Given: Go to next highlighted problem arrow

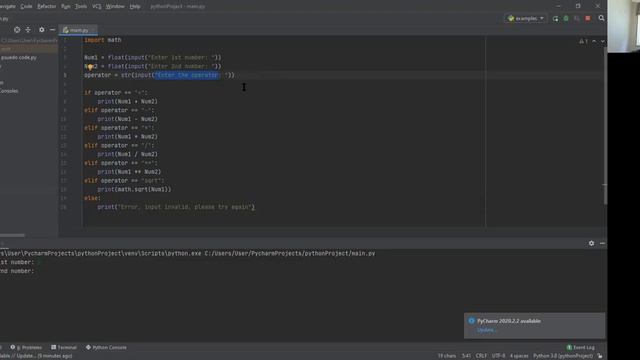Looking at the screenshot, I should pyautogui.click(x=602, y=41).
